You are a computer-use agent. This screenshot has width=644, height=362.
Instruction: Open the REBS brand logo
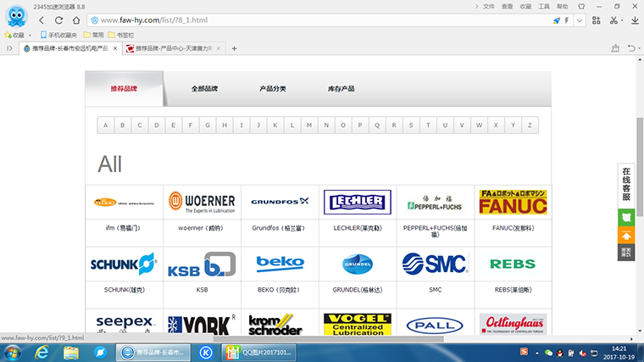pyautogui.click(x=513, y=264)
